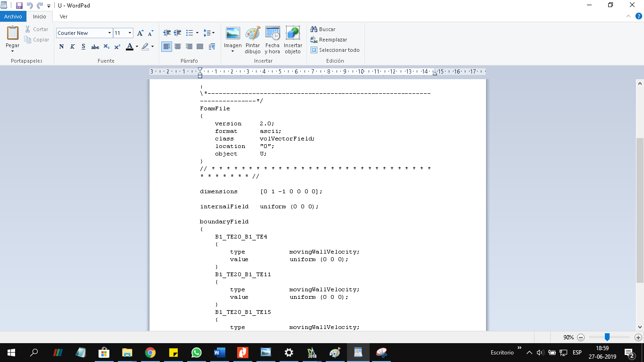The width and height of the screenshot is (644, 362).
Task: Open the font color dropdown arrow
Action: (x=137, y=47)
